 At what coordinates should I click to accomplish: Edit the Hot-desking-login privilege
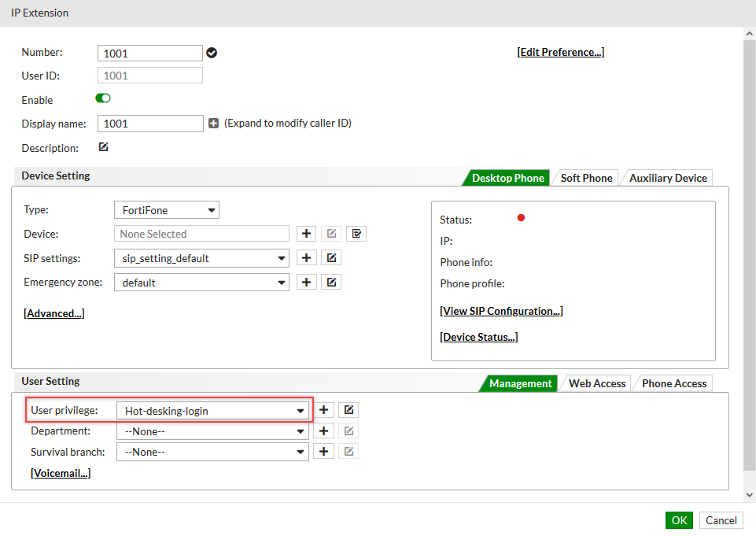click(348, 410)
